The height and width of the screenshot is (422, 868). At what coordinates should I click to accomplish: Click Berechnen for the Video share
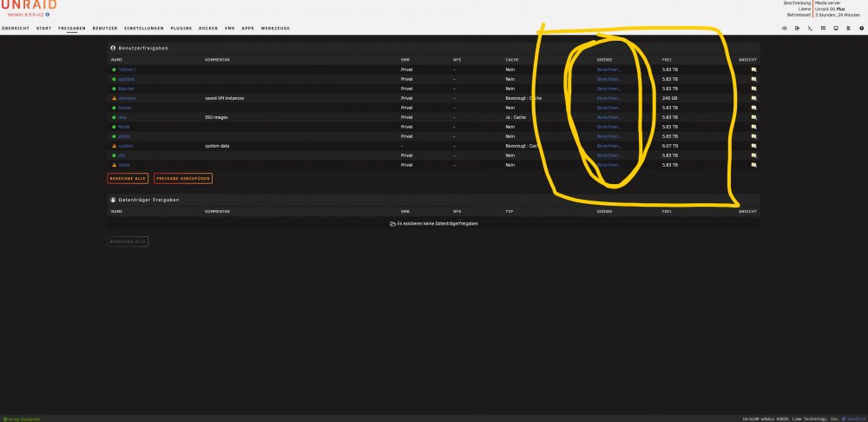coord(609,165)
